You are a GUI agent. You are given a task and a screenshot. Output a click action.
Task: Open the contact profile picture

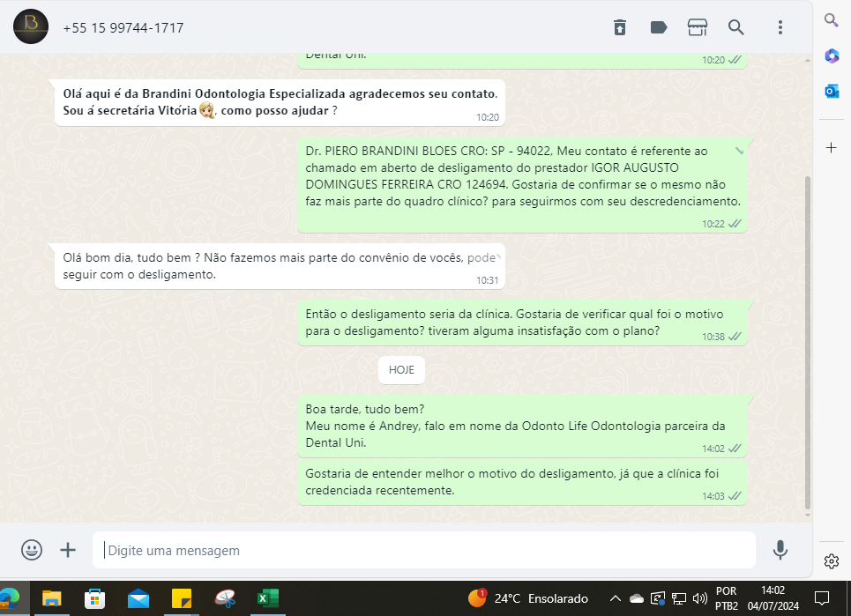pos(31,26)
